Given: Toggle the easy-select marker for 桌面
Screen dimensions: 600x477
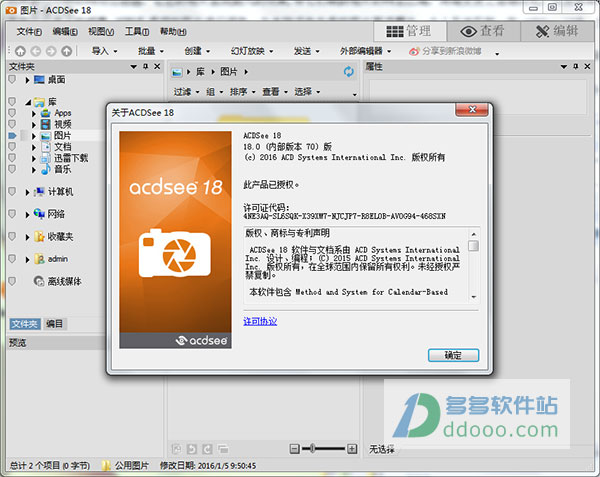Looking at the screenshot, I should 12,80.
